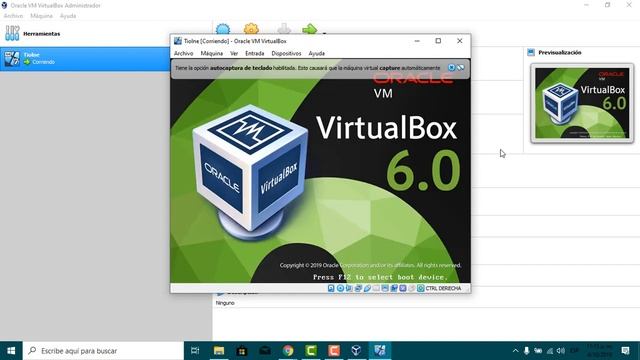The width and height of the screenshot is (640, 360).
Task: Click the display settings status icon
Action: (x=385, y=289)
